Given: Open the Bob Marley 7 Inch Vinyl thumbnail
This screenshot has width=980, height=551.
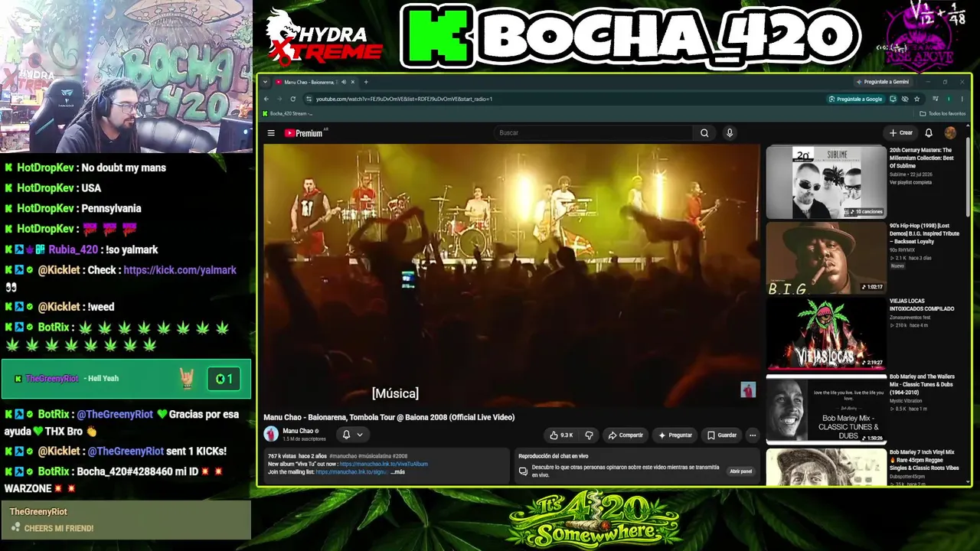Looking at the screenshot, I should [826, 467].
